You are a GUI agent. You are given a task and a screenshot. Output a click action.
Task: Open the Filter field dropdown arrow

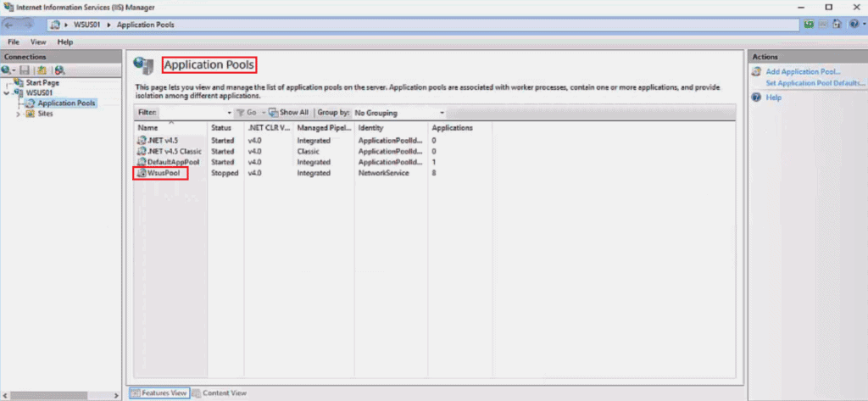click(229, 112)
